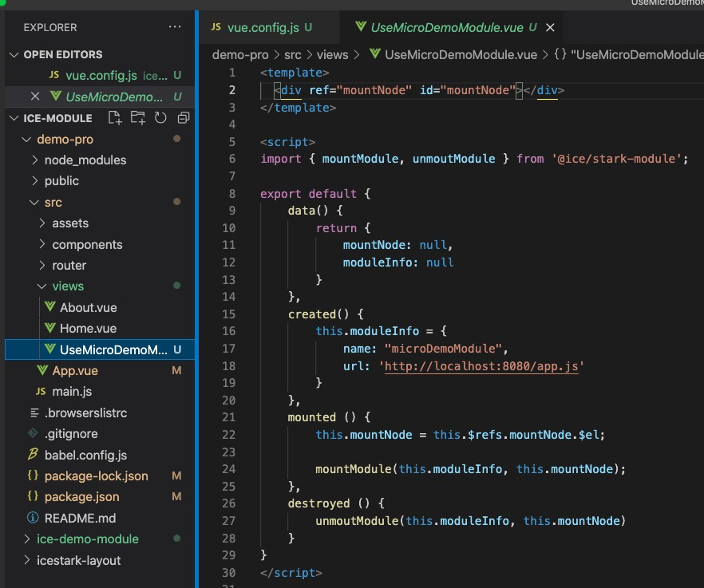704x588 pixels.
Task: Click src breadcrumb segment
Action: coord(293,55)
